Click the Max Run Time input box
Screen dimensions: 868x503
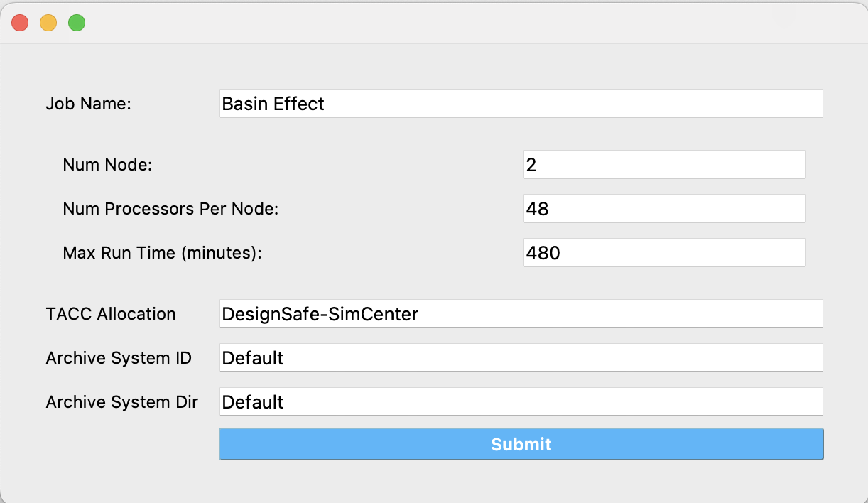click(664, 253)
